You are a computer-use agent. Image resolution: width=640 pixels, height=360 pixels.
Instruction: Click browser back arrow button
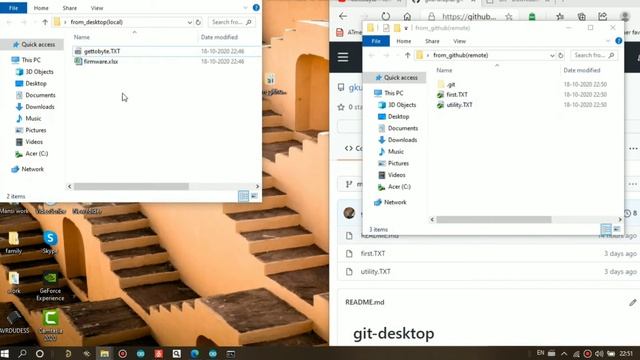[343, 16]
